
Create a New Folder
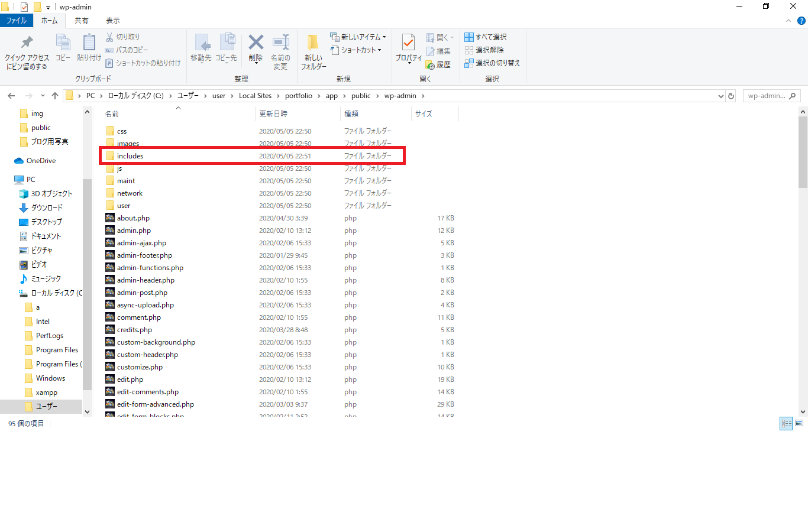point(313,52)
